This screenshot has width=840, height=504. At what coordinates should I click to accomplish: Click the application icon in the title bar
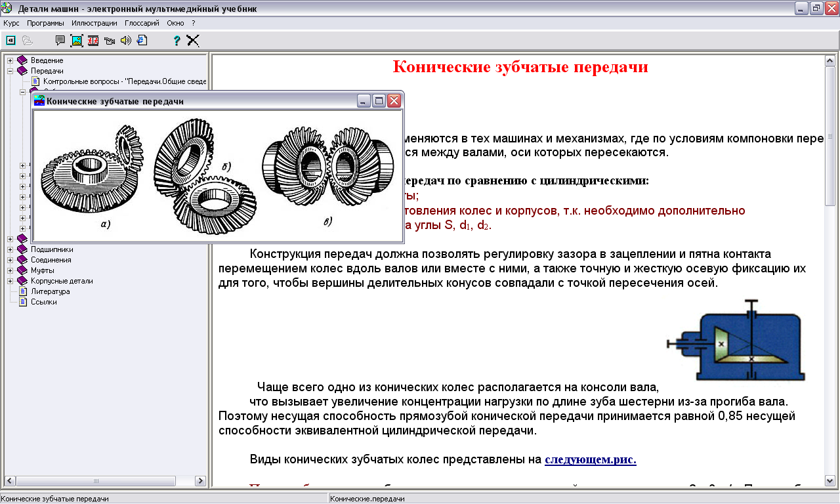pos(7,9)
